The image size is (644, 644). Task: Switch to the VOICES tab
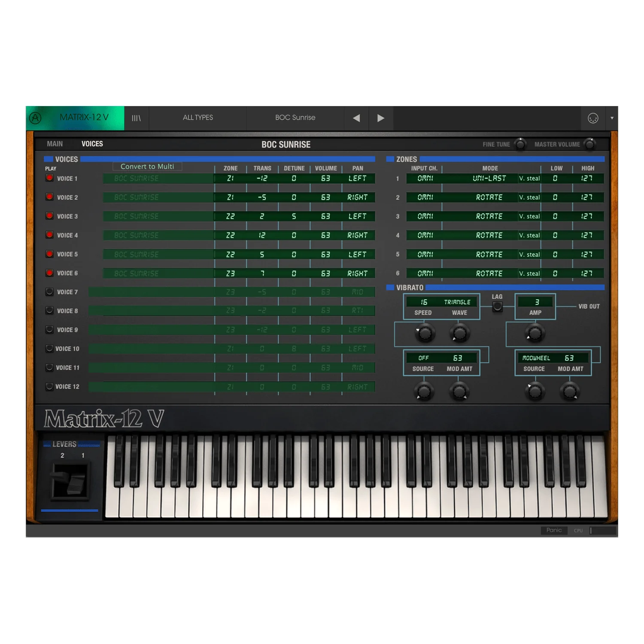point(92,144)
